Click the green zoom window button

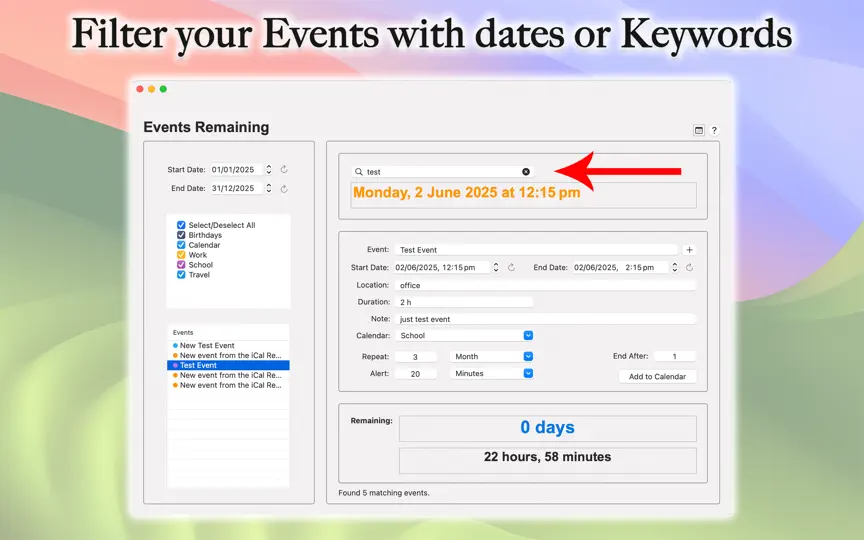click(163, 89)
